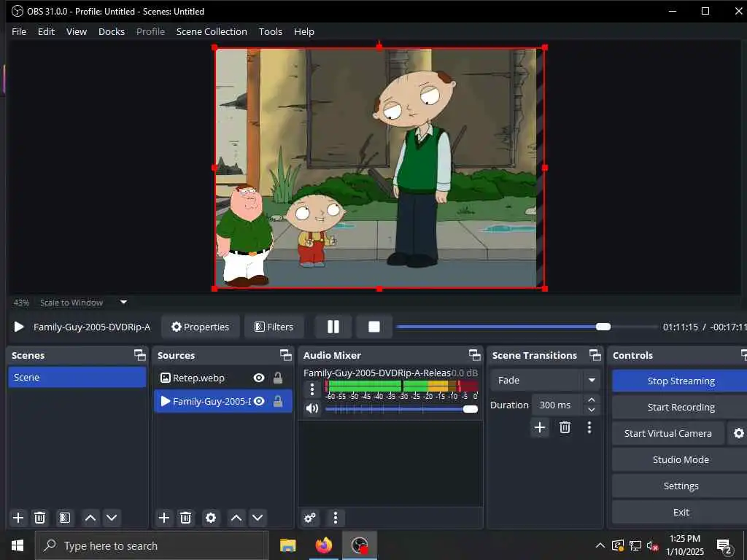
Task: Open the View menu
Action: (x=76, y=31)
